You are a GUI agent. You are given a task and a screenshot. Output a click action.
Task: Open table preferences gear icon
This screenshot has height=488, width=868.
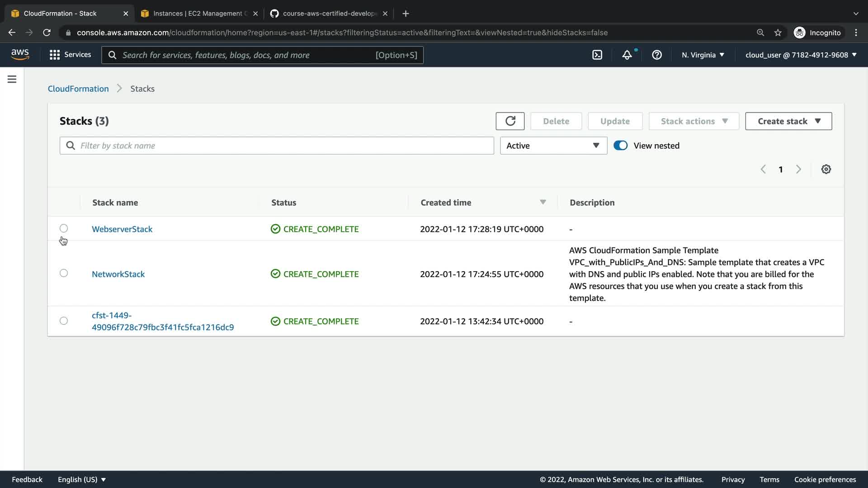coord(826,169)
